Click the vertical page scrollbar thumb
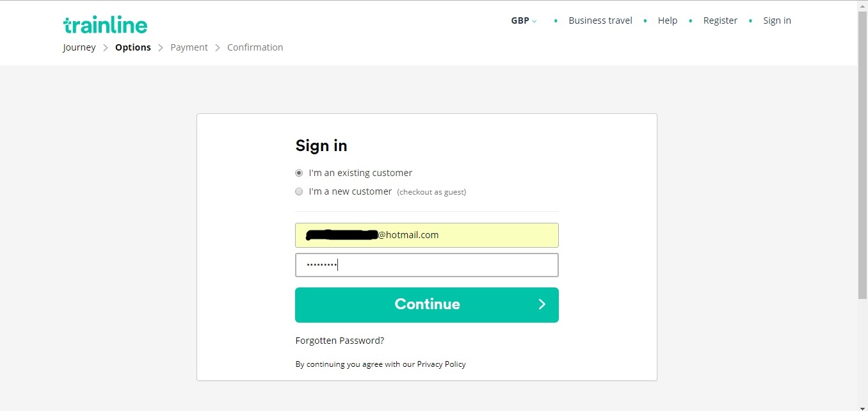868x411 pixels. tap(863, 154)
